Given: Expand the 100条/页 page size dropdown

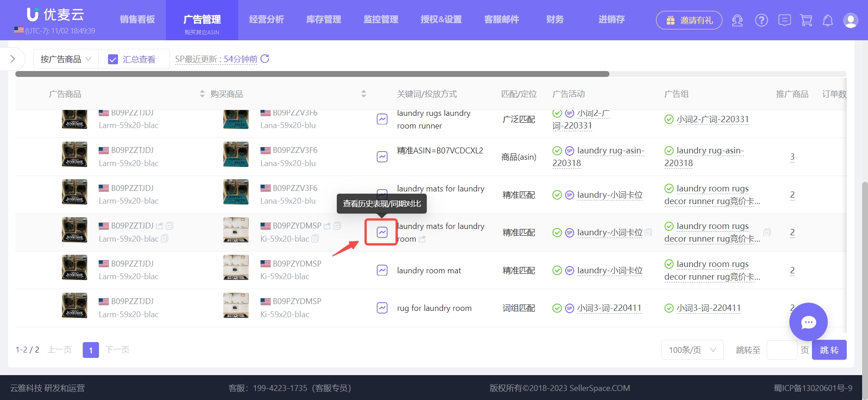Looking at the screenshot, I should point(692,350).
